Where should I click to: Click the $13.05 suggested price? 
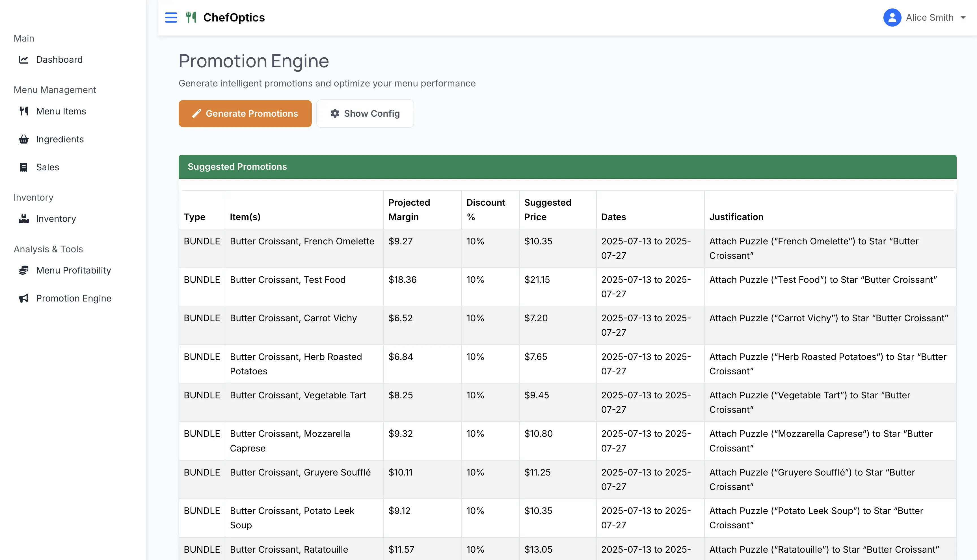[x=538, y=549]
